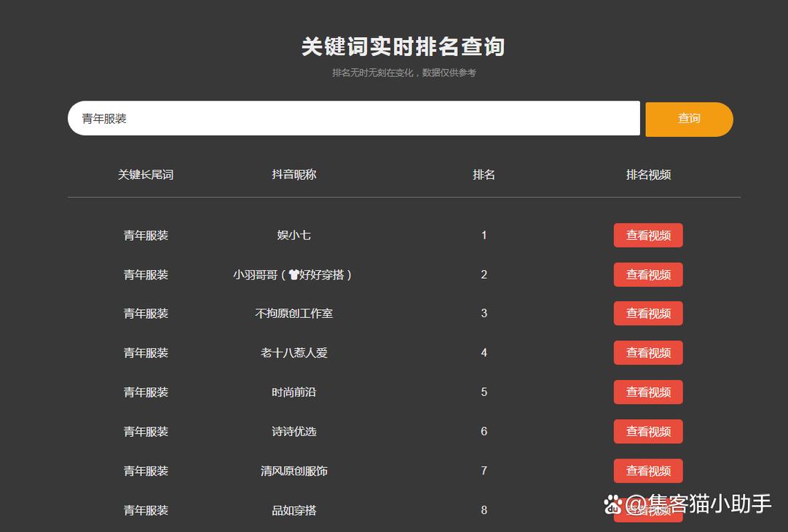Screen dimensions: 788x532
Task: View the video for rank 1 娱小七
Action: (647, 235)
